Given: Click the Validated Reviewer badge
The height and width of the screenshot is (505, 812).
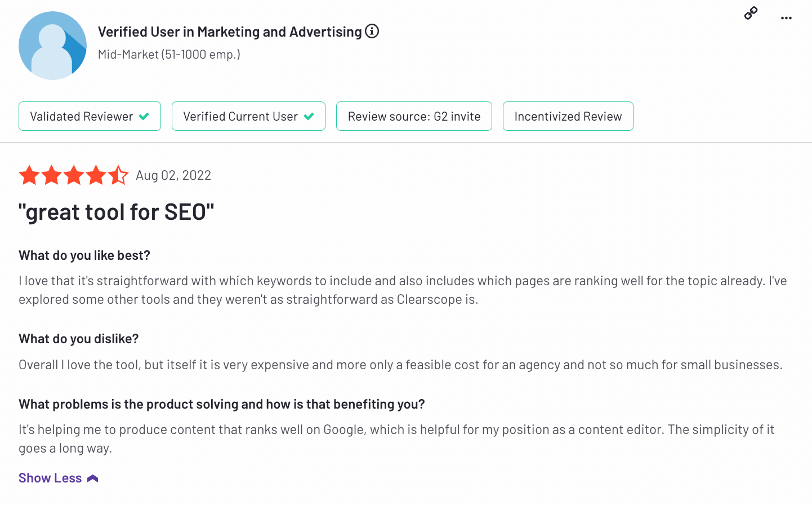Looking at the screenshot, I should [x=82, y=116].
